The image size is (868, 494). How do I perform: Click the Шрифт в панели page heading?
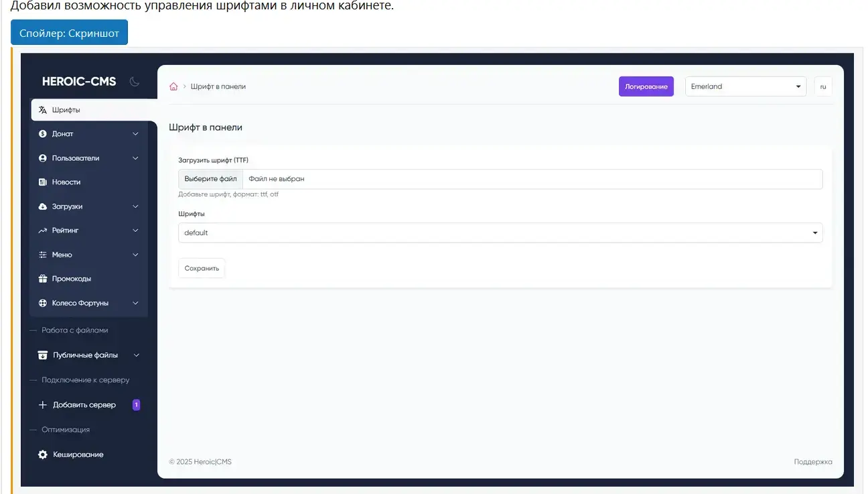tap(206, 127)
